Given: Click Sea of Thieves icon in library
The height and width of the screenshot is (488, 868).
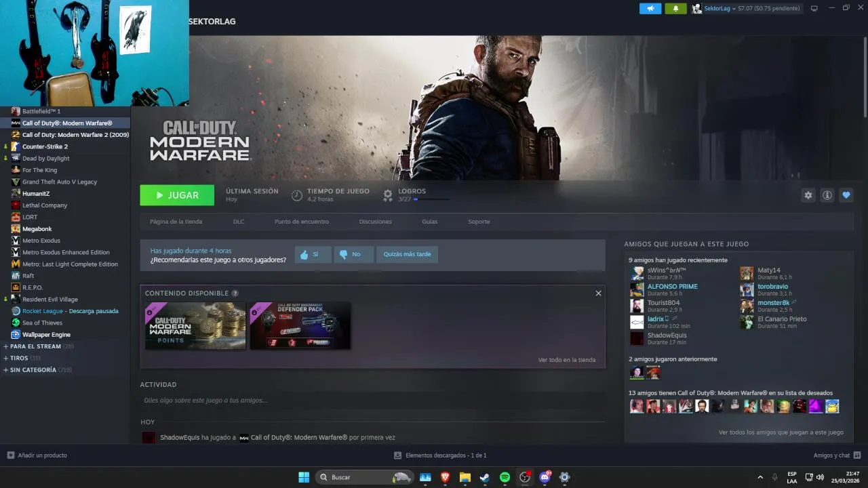Looking at the screenshot, I should tap(16, 323).
